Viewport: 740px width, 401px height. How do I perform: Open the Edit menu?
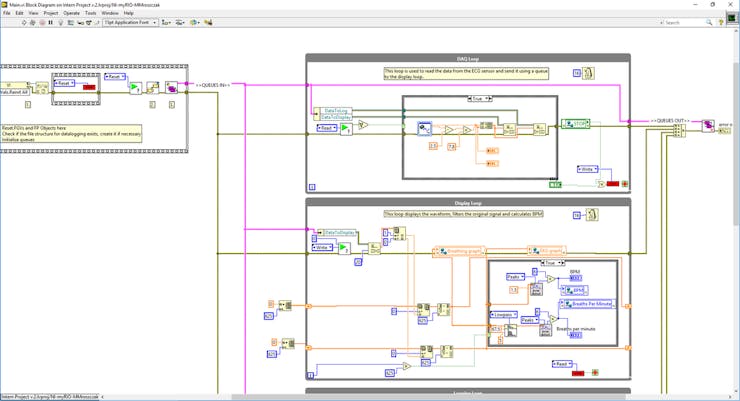[19, 13]
